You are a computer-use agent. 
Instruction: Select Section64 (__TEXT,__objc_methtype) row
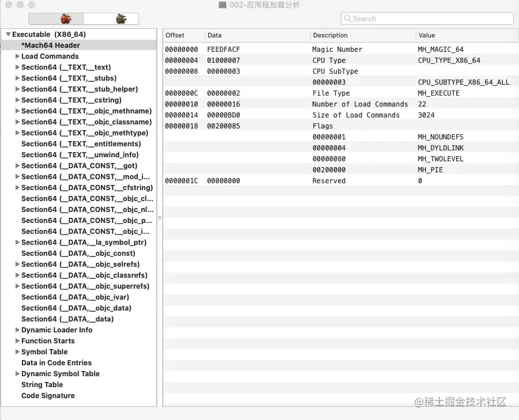click(79, 133)
